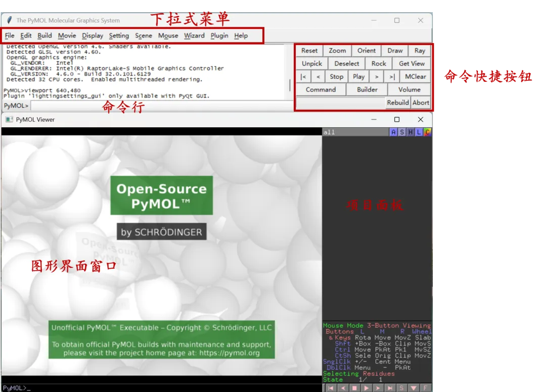This screenshot has width=546, height=392.
Task: Toggle the Rock button
Action: tap(379, 64)
